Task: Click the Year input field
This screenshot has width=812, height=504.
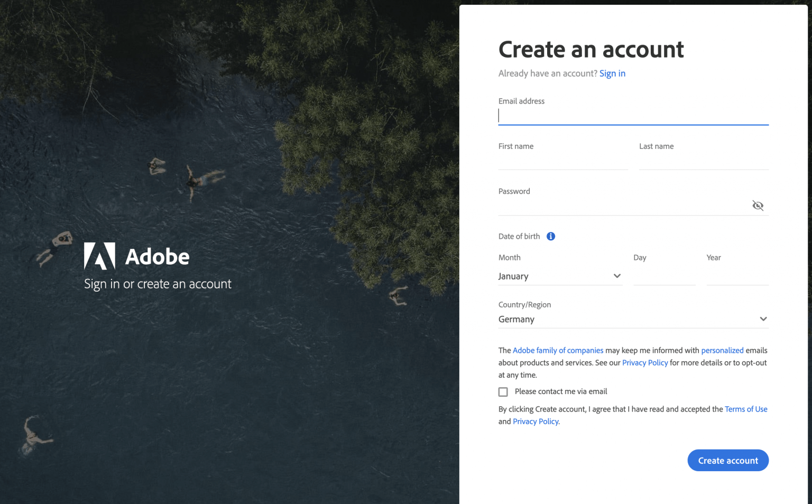Action: point(737,276)
